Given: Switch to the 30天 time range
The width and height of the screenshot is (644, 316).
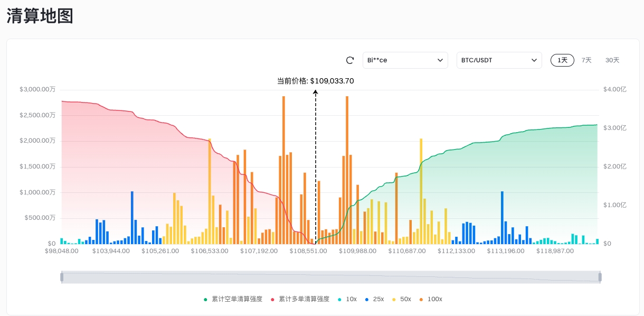Looking at the screenshot, I should coord(612,60).
